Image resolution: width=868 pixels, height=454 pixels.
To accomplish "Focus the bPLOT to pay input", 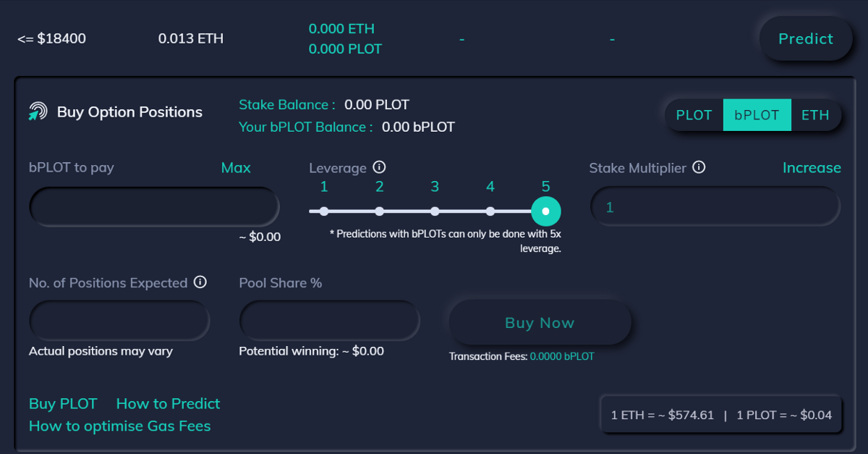I will point(154,206).
